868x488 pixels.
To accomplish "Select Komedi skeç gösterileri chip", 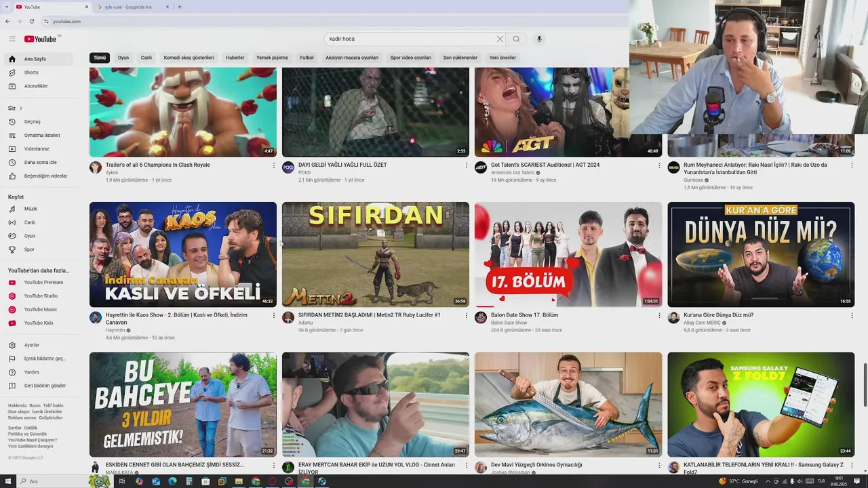I will 189,58.
